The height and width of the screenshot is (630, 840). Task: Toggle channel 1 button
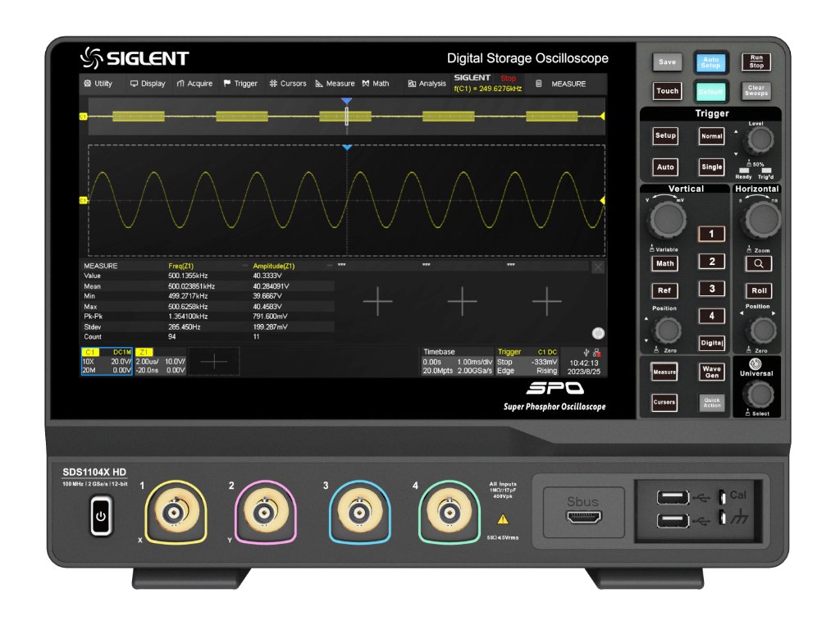pos(711,234)
